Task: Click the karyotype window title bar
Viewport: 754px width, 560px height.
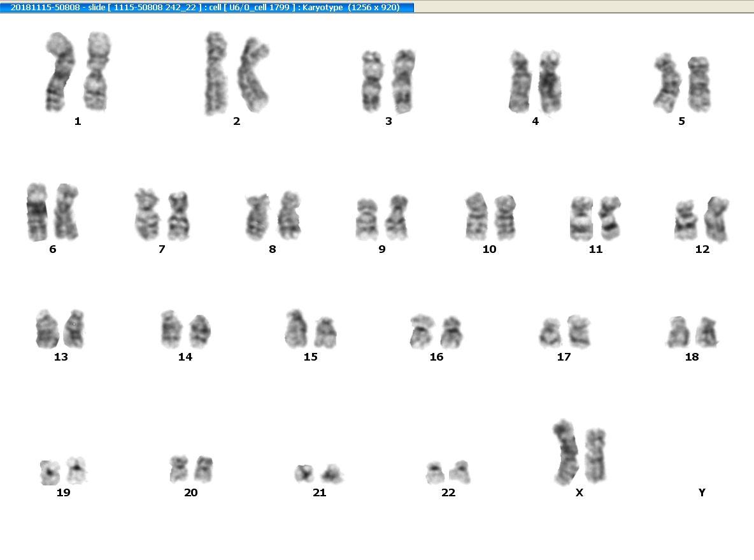Action: pos(207,7)
